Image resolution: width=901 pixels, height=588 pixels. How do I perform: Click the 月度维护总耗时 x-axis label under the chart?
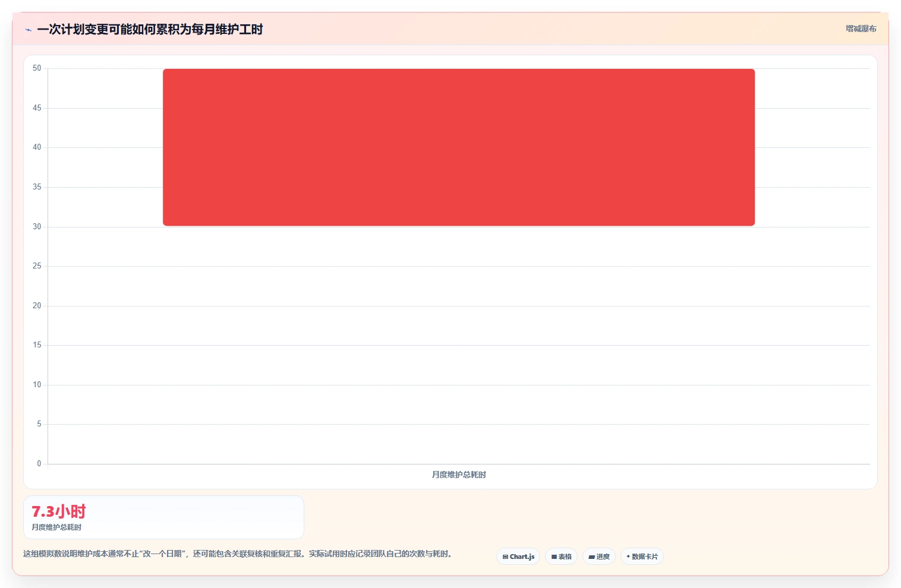point(459,475)
